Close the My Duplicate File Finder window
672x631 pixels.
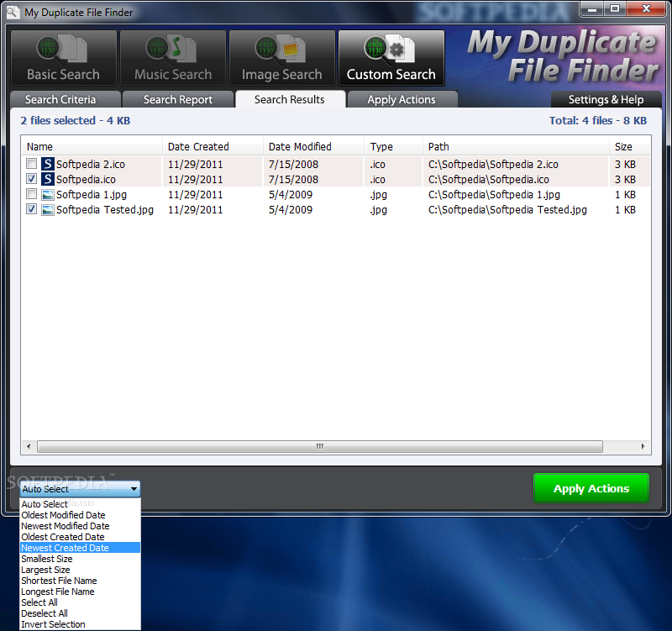point(646,8)
